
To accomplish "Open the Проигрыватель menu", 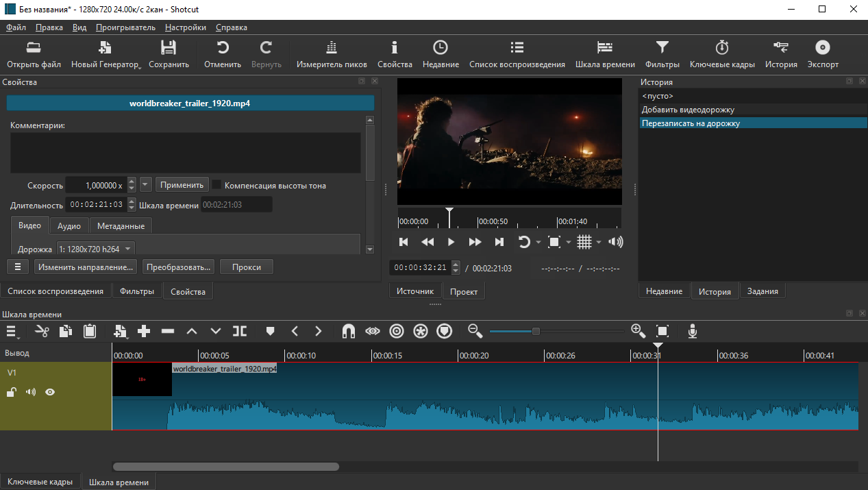I will (x=125, y=27).
